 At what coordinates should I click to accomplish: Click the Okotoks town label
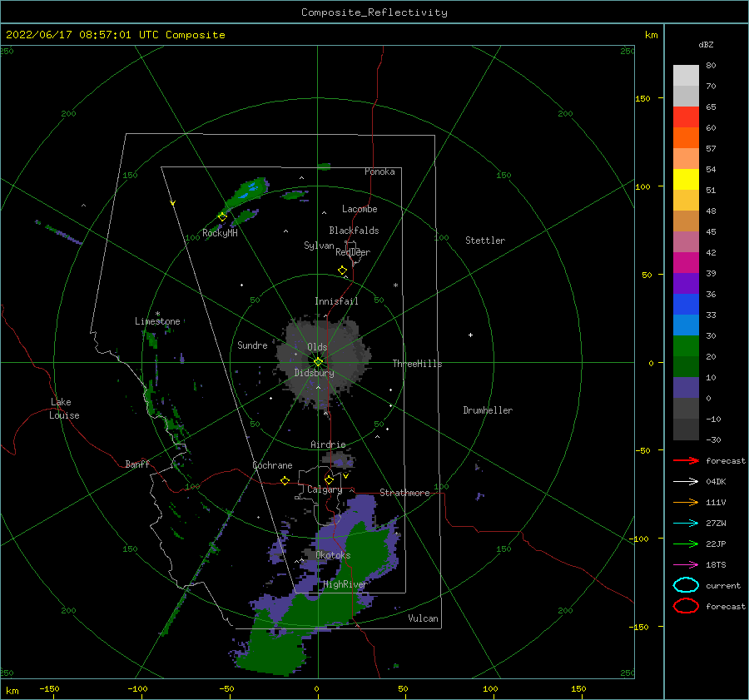(333, 555)
